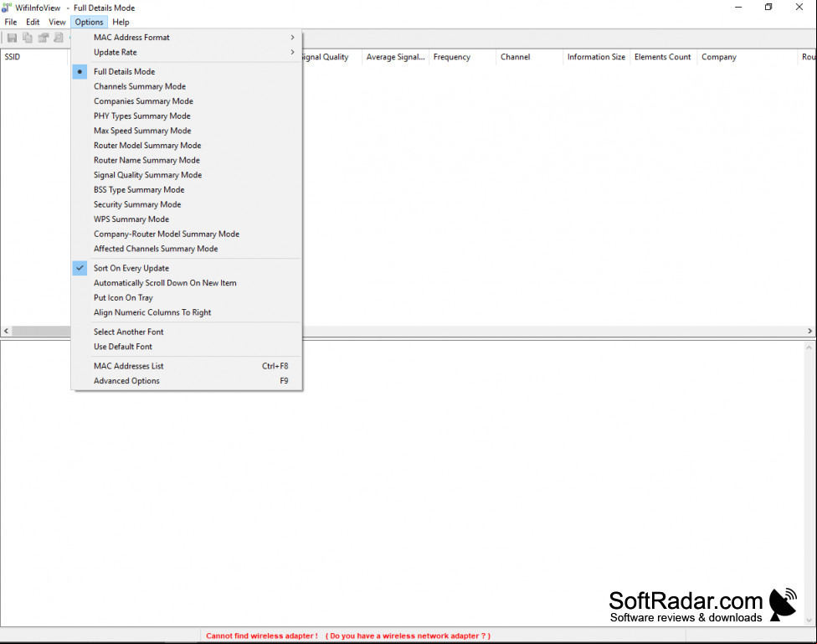Image resolution: width=817 pixels, height=644 pixels.
Task: Click horizontal scrollbar right arrow
Action: [809, 331]
